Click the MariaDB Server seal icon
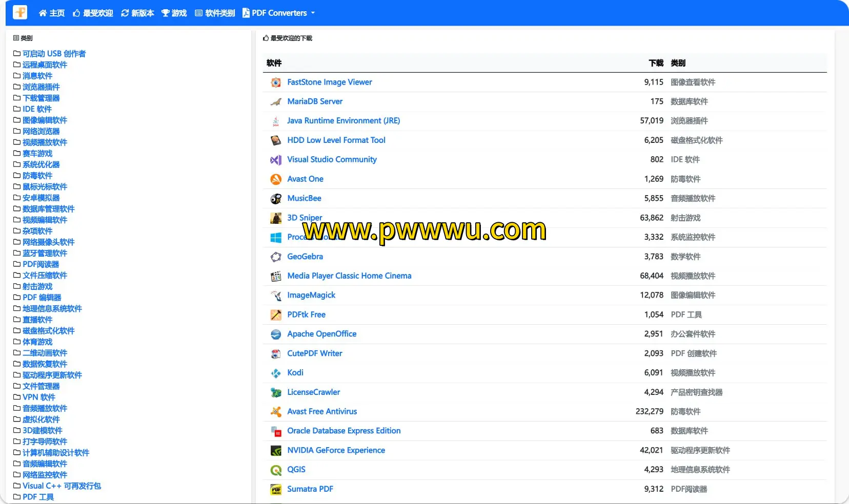Screen dimensions: 849x504 tap(276, 101)
